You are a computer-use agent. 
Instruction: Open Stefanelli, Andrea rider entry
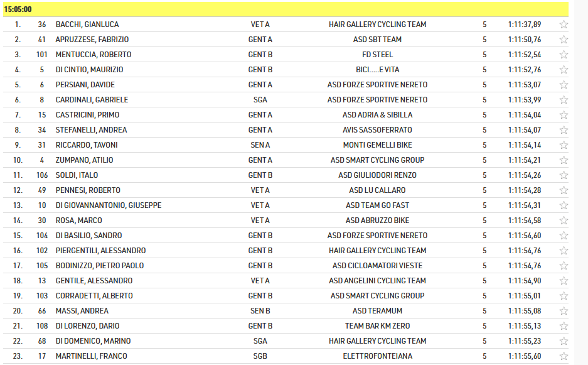[91, 130]
